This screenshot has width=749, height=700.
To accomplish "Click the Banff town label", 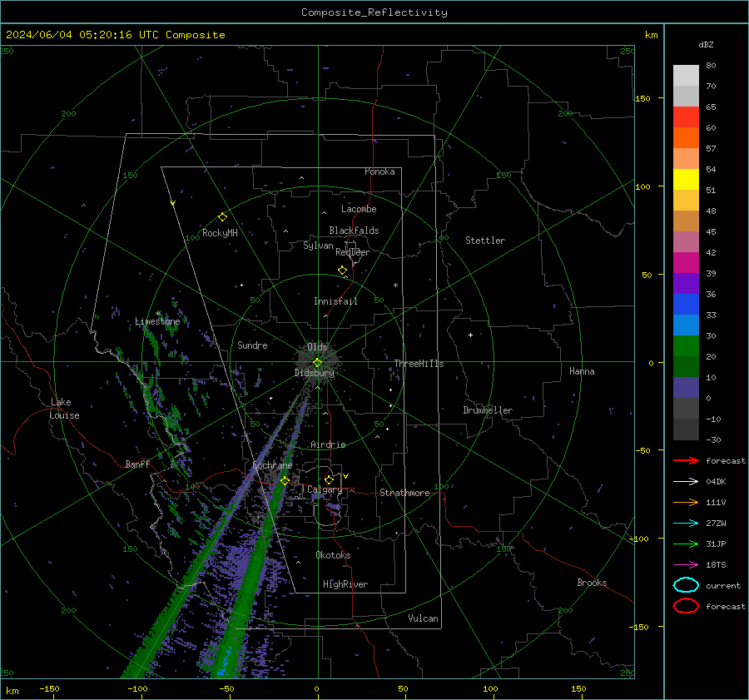I will pos(137,464).
